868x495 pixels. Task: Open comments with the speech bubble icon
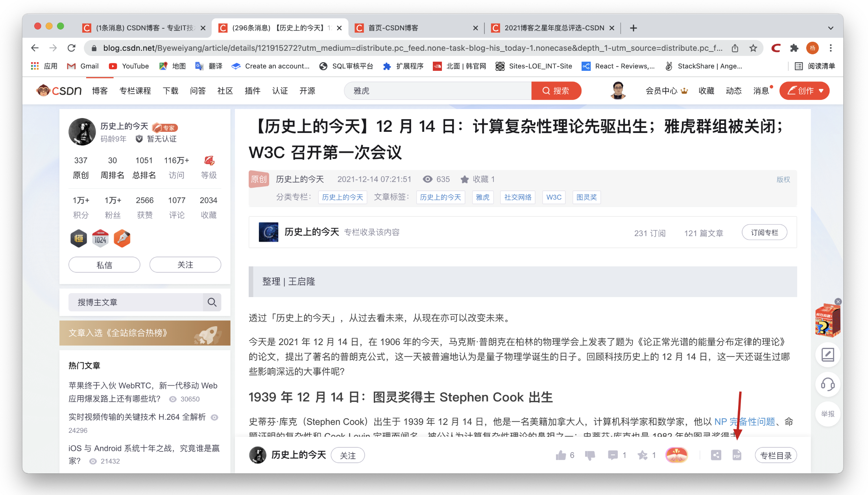613,455
